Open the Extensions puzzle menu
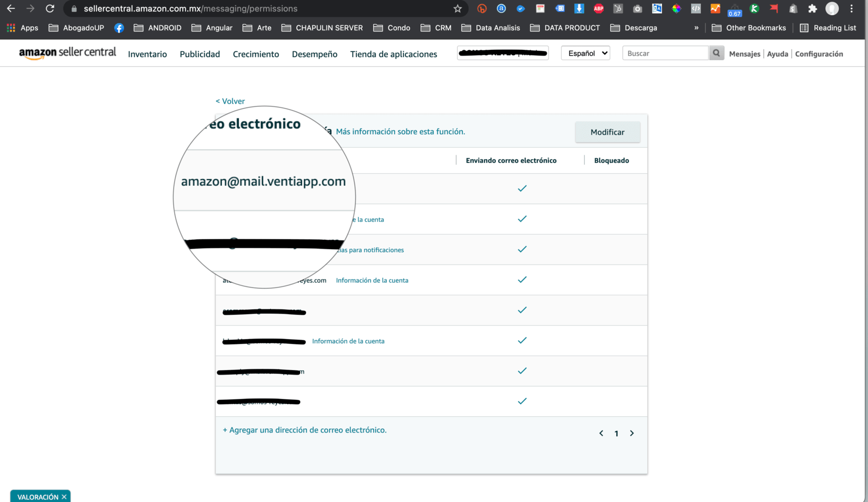 (812, 9)
